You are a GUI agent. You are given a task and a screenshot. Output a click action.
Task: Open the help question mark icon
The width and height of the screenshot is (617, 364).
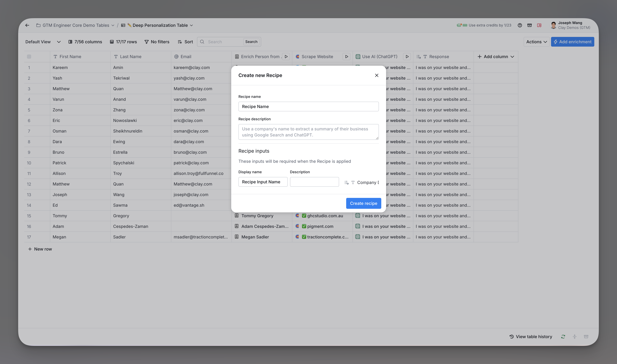pyautogui.click(x=520, y=25)
